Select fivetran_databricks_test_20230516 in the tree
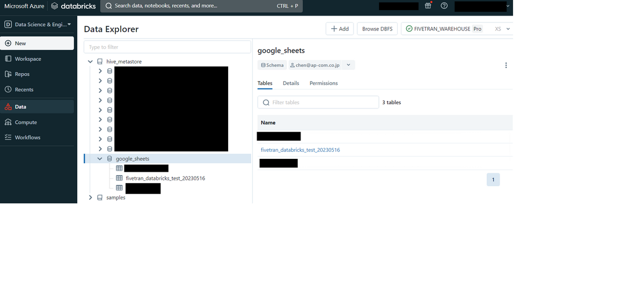 165,178
